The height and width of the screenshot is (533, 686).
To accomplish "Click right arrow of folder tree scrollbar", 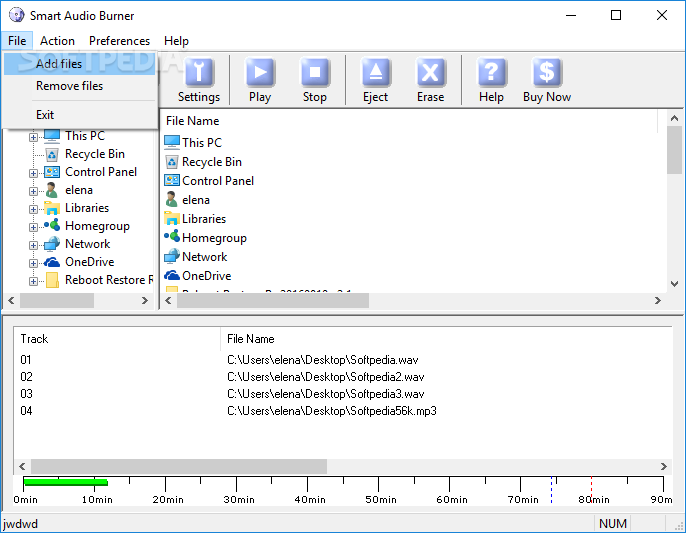I will (145, 301).
